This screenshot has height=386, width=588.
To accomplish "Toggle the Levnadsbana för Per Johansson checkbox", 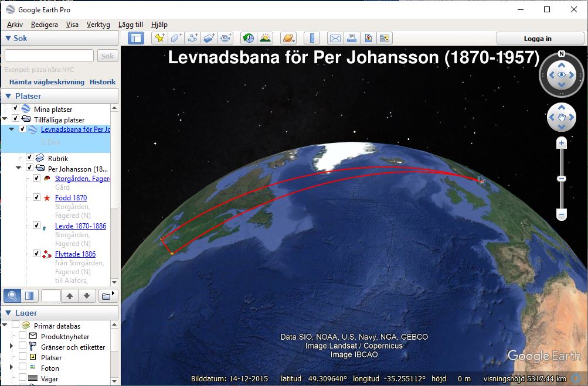I will 22,129.
